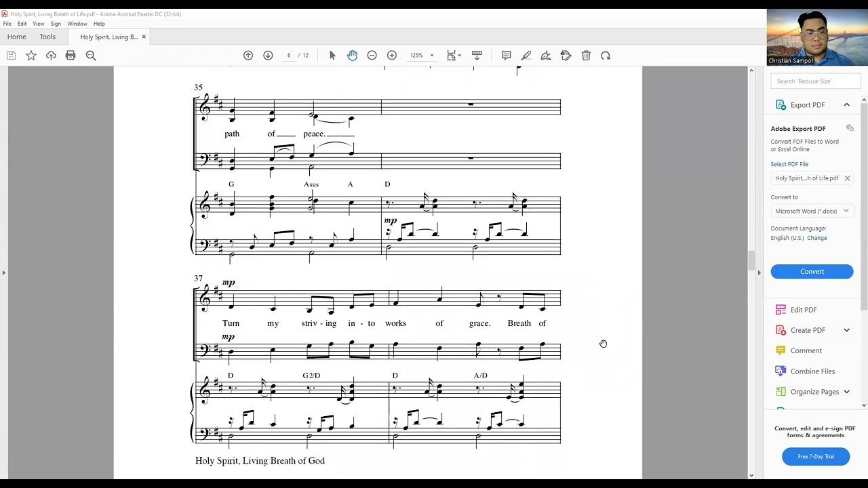Rotate the view with the rotate icon
868x488 pixels.
tap(606, 56)
